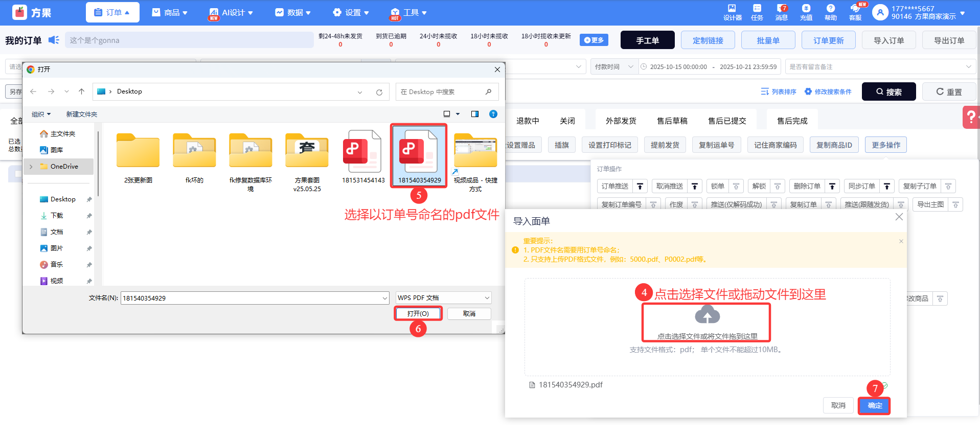Click the announcement speaker icon
Viewport: 980px width, 437px height.
(54, 40)
